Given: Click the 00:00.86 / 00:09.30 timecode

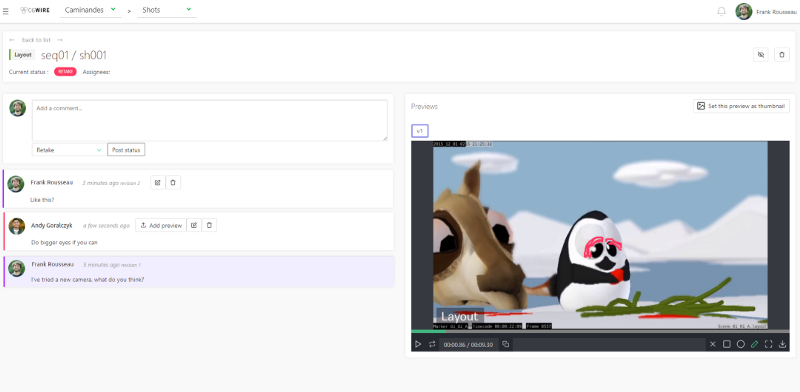Looking at the screenshot, I should pos(468,345).
